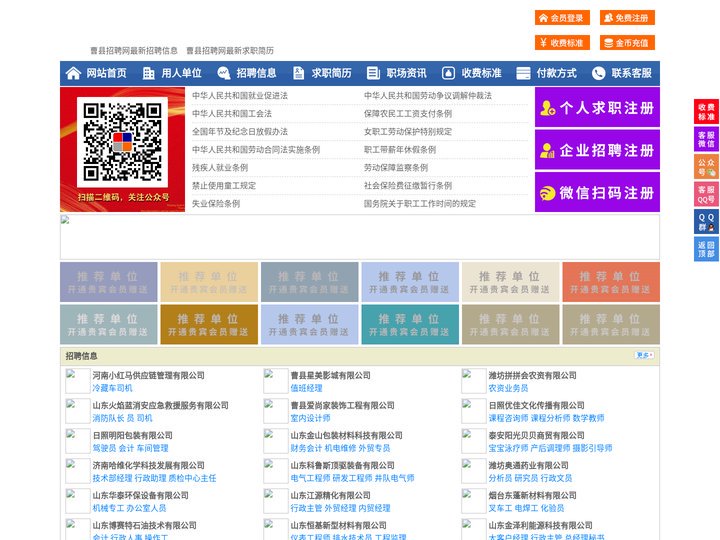
Task: Click the card icon beside 付款方式
Action: tap(523, 73)
